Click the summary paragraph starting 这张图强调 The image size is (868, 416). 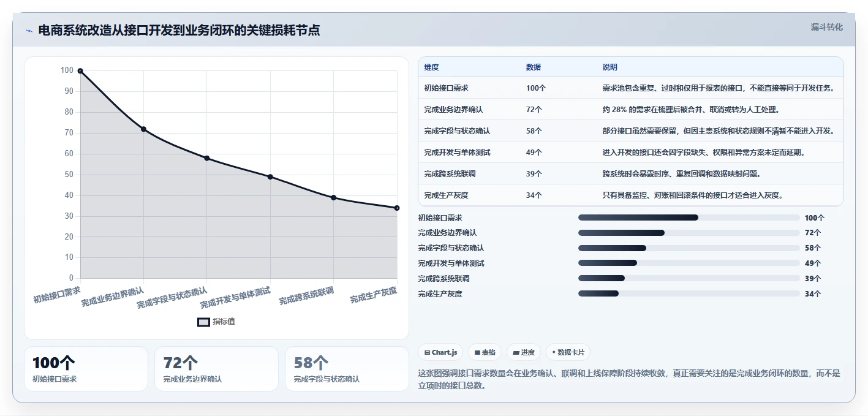click(629, 379)
